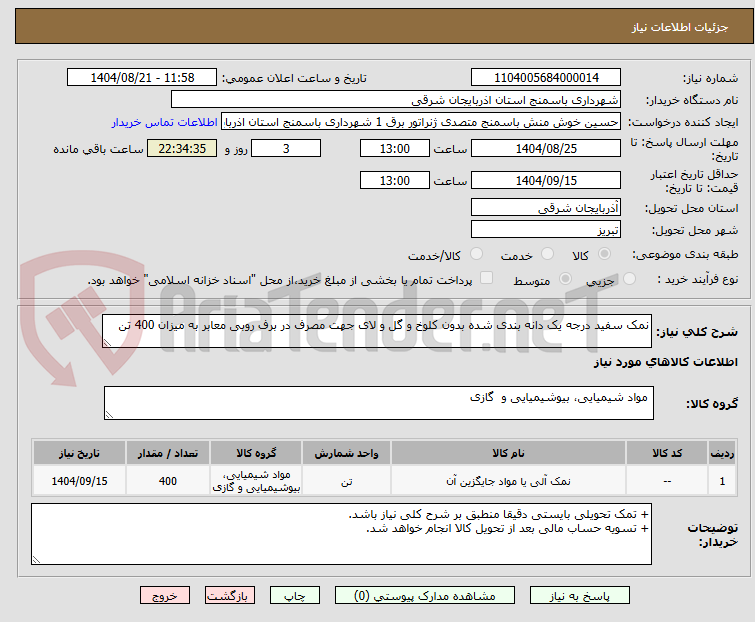
Task: Click the quantity cell 400
Action: pyautogui.click(x=168, y=481)
